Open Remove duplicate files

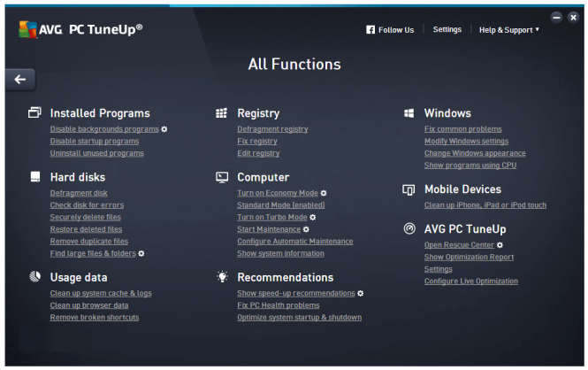(89, 241)
